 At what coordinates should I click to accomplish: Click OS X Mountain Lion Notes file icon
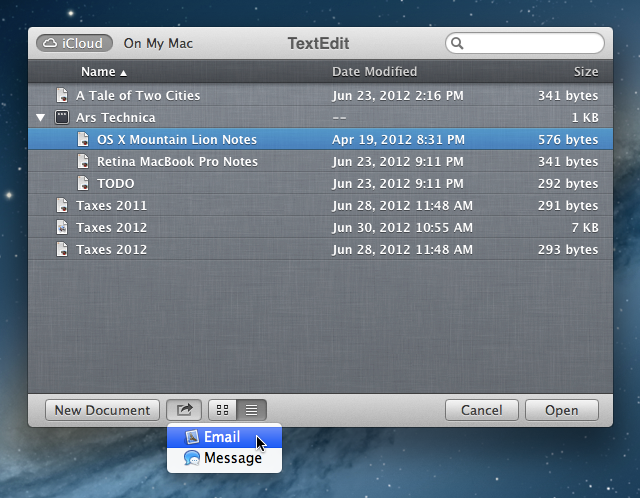pyautogui.click(x=83, y=140)
